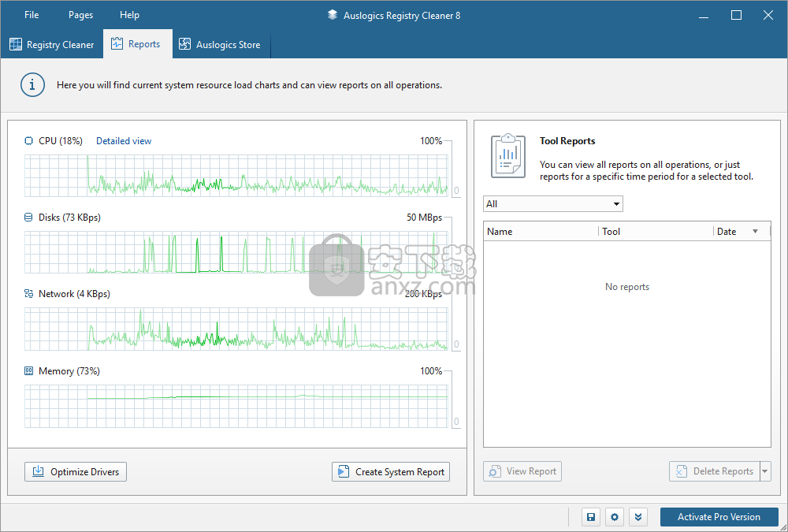Viewport: 788px width, 532px height.
Task: Click the Tool Reports clipboard icon
Action: (508, 156)
